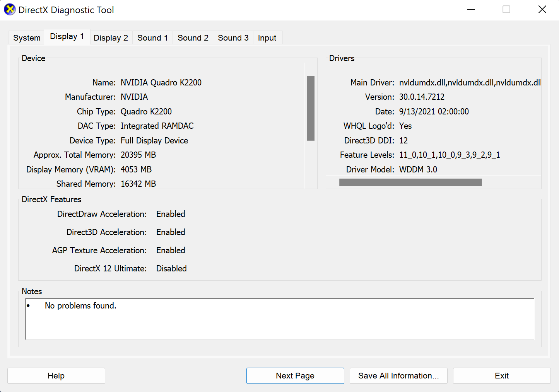The width and height of the screenshot is (559, 392).
Task: Minimize the DirectX Diagnostic Tool window
Action: [471, 10]
